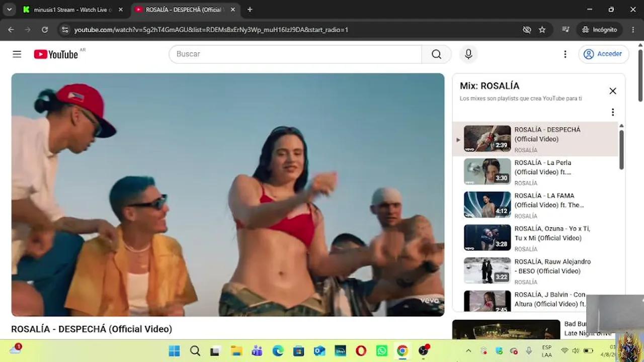Open Disney+ from the taskbar
The image size is (644, 362).
[x=340, y=351]
